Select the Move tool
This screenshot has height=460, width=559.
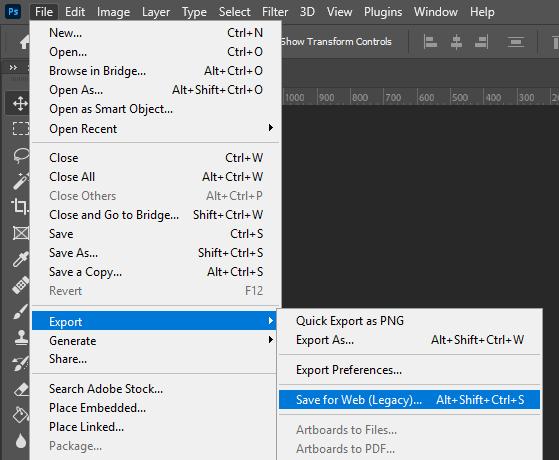click(20, 104)
